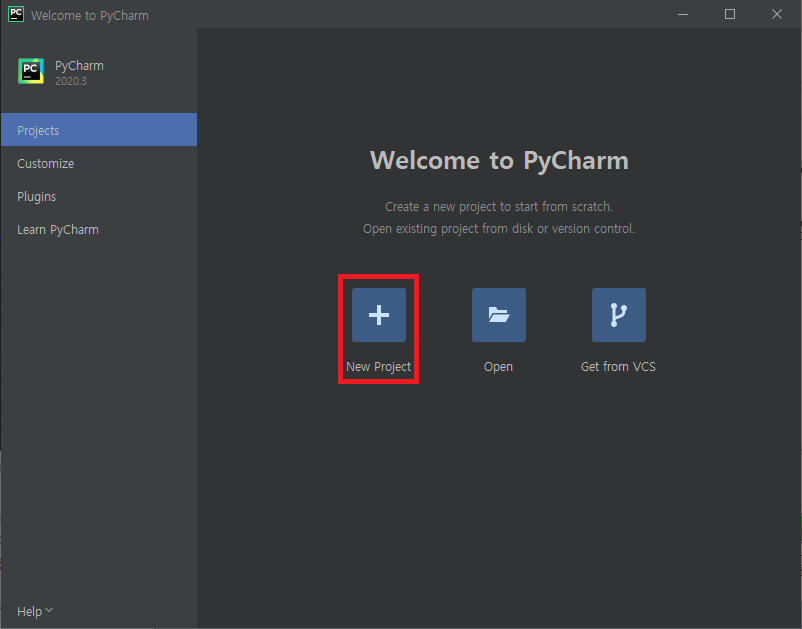Click the PyCharm icon in the title bar
The image size is (802, 629).
16,14
